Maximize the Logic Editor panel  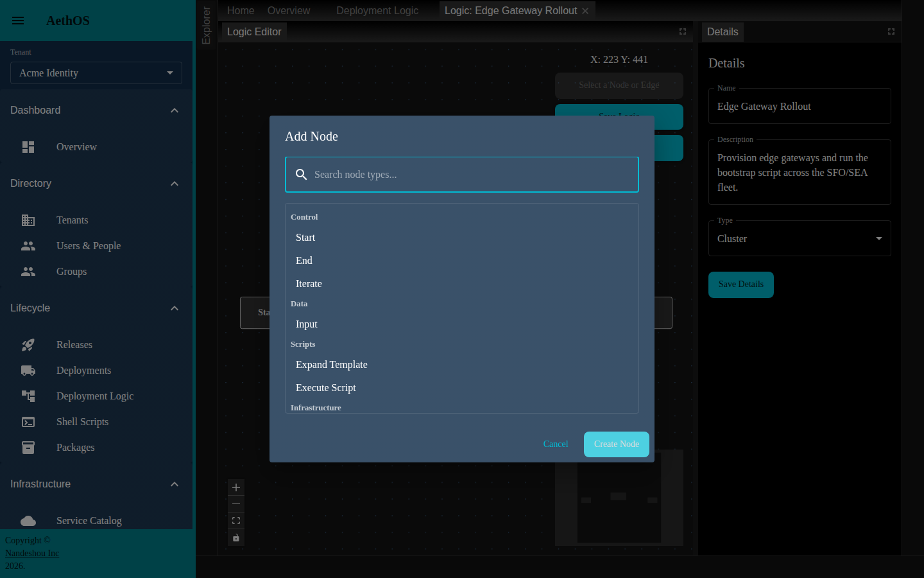point(683,31)
